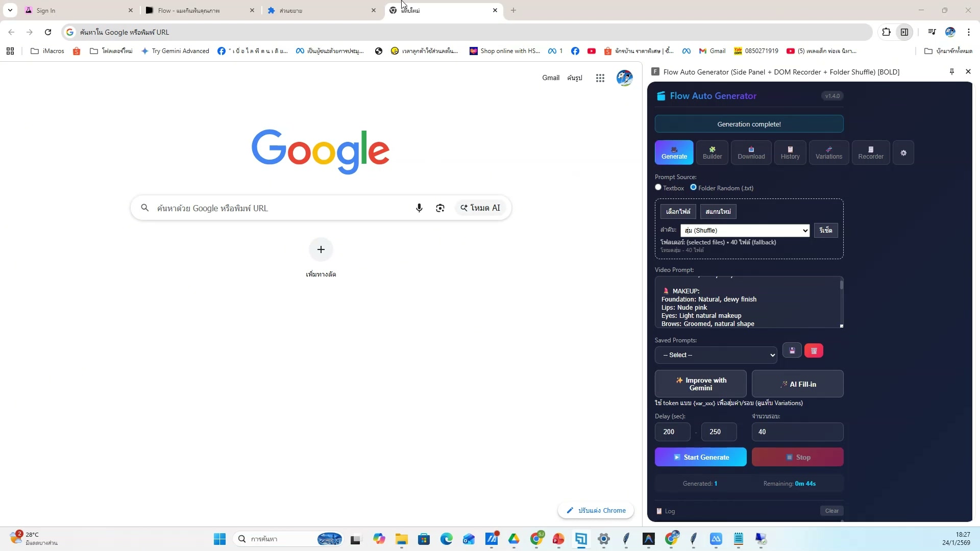This screenshot has width=980, height=551.
Task: Open the Saved Prompts select dropdown
Action: [716, 355]
